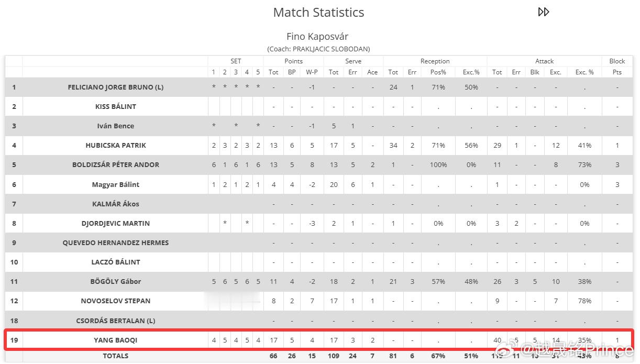Click the BÖGÖLY Gábor player name

point(116,281)
